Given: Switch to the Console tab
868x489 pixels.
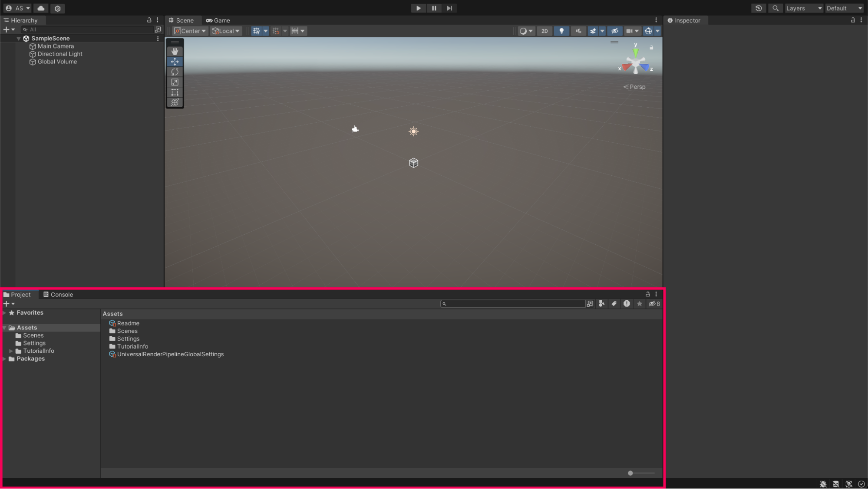Looking at the screenshot, I should coord(58,294).
